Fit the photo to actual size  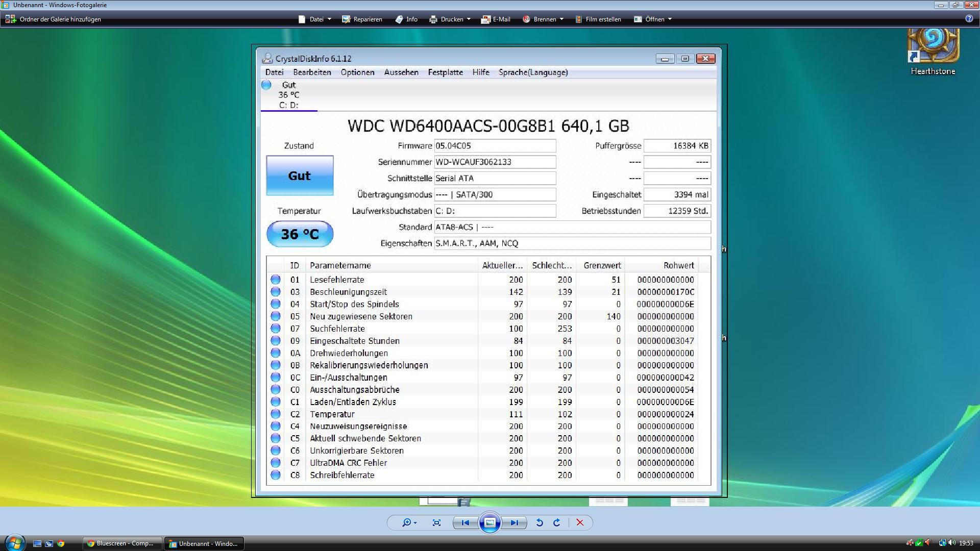[436, 522]
